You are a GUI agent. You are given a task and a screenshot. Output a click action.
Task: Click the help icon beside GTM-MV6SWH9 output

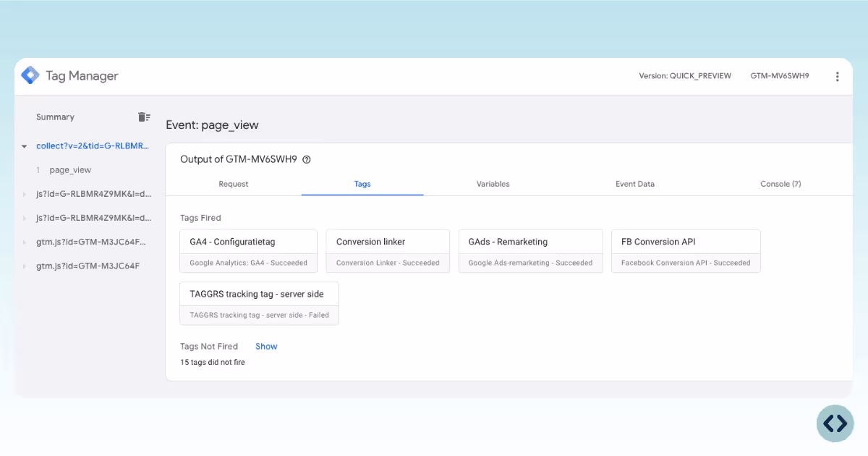[x=307, y=160]
